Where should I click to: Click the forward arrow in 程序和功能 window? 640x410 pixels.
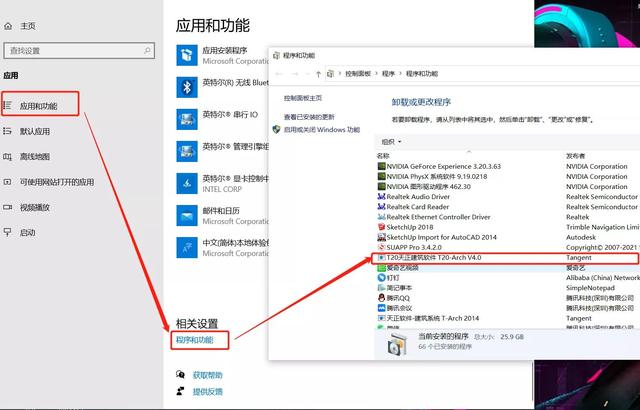click(x=296, y=74)
